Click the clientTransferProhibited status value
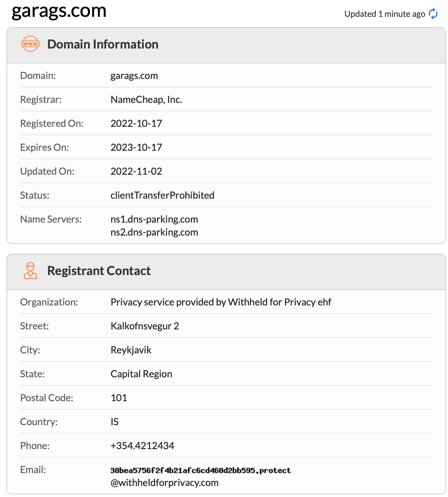448x497 pixels. coord(163,195)
